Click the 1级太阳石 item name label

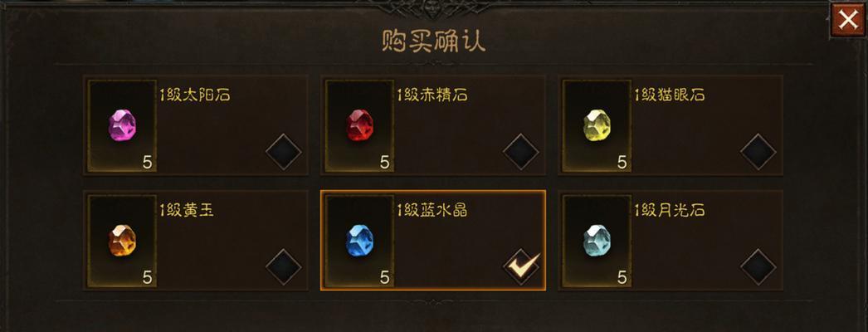click(195, 95)
